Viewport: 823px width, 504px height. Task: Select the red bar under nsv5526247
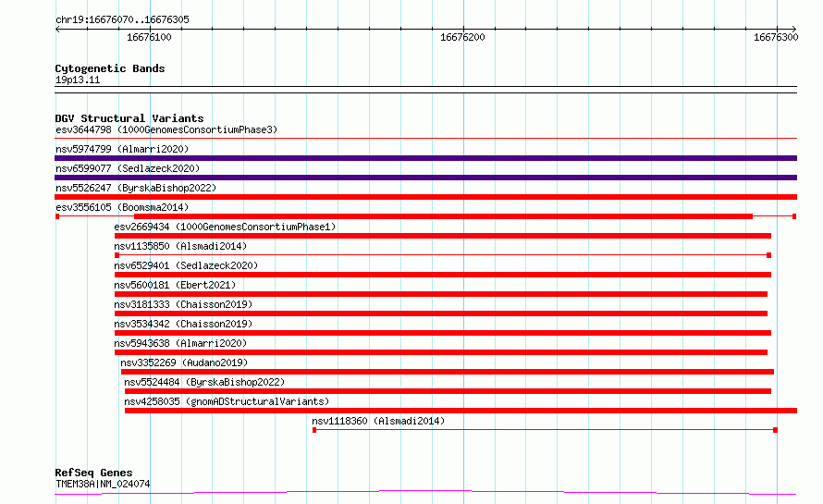point(425,197)
